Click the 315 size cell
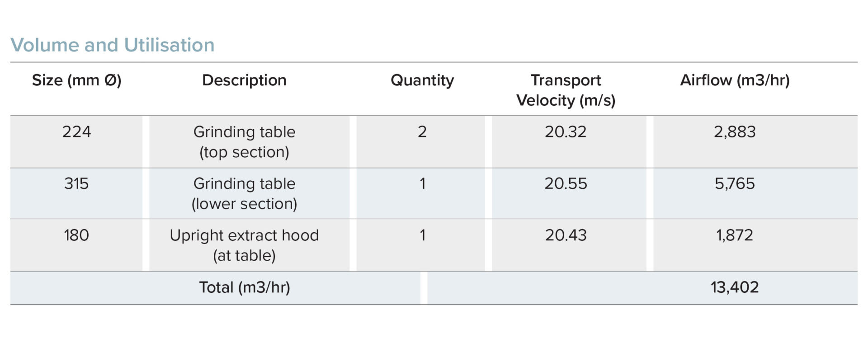Screen dimensions: 868x347 point(76,183)
